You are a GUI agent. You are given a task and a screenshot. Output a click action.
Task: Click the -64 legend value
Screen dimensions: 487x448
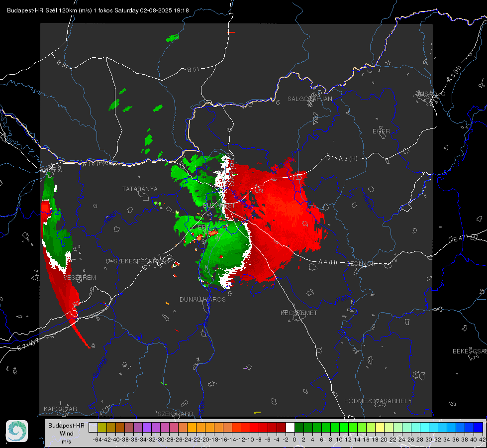point(97,440)
